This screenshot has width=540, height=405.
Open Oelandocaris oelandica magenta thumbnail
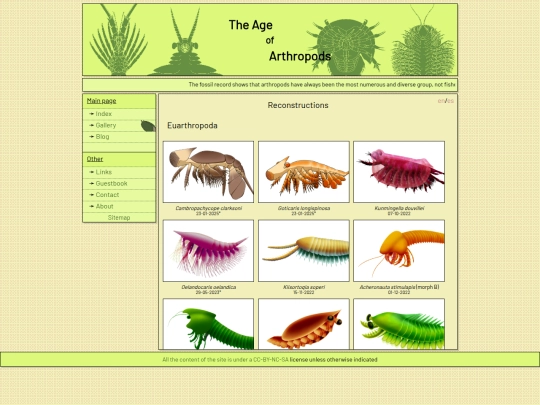coord(208,251)
